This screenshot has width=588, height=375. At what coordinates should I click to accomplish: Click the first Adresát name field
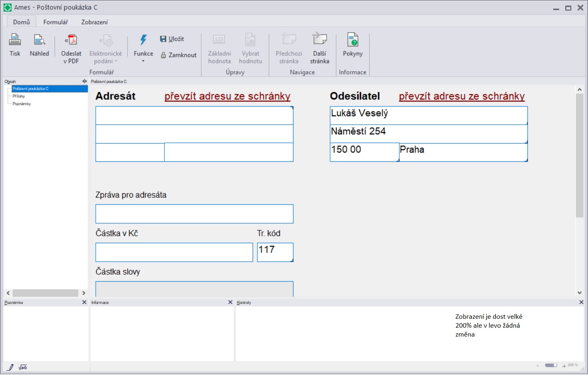click(x=194, y=116)
